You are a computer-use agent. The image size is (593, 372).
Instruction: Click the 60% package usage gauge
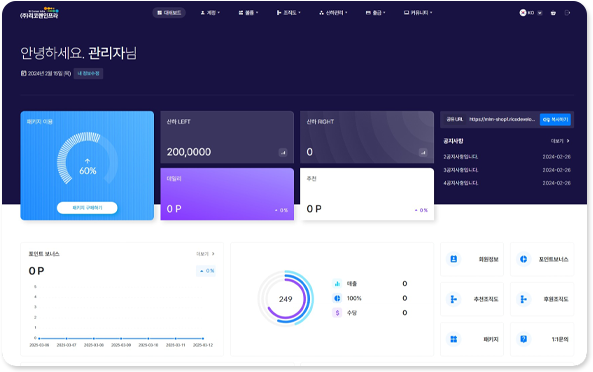[87, 159]
